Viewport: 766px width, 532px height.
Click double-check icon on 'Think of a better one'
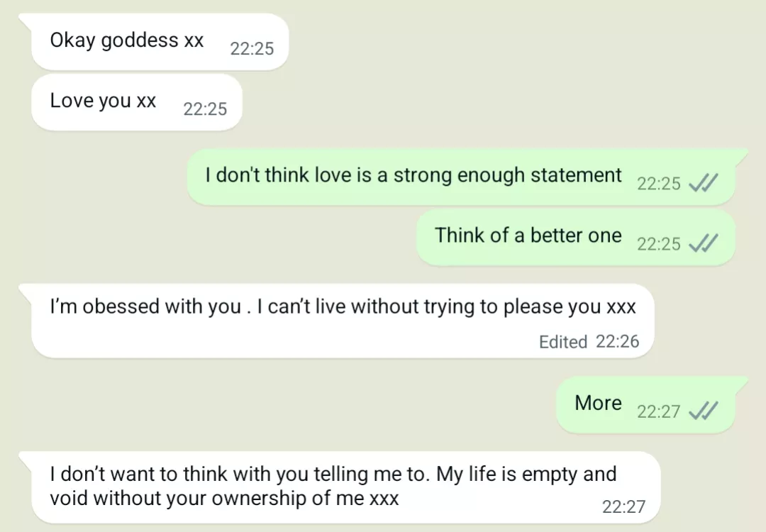(x=704, y=244)
